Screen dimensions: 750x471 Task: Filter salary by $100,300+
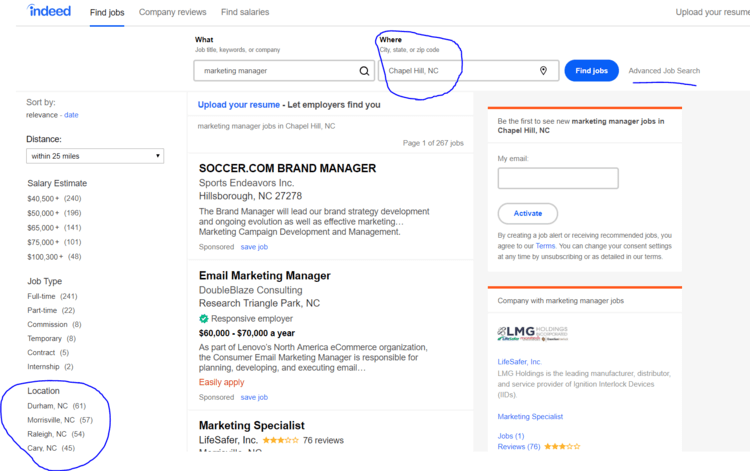(54, 257)
